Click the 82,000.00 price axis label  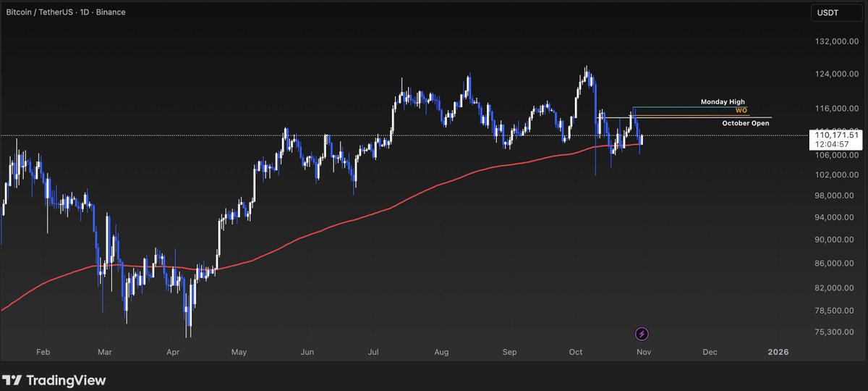pyautogui.click(x=836, y=288)
